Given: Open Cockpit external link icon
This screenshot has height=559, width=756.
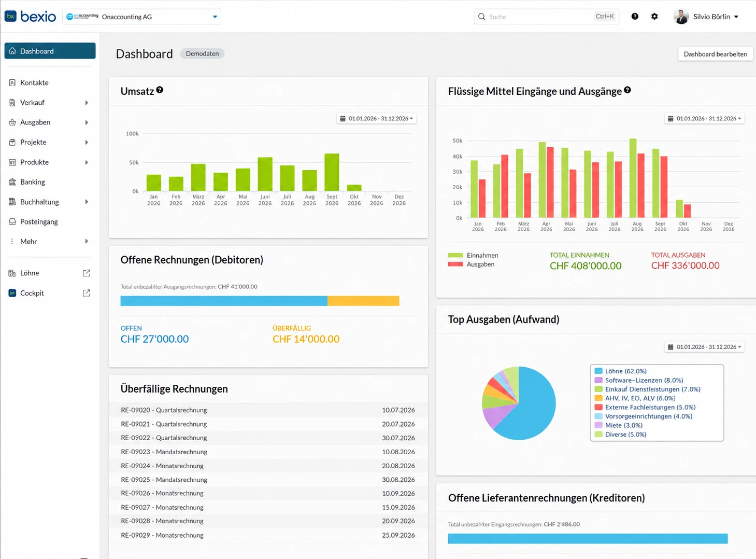Looking at the screenshot, I should pos(87,293).
